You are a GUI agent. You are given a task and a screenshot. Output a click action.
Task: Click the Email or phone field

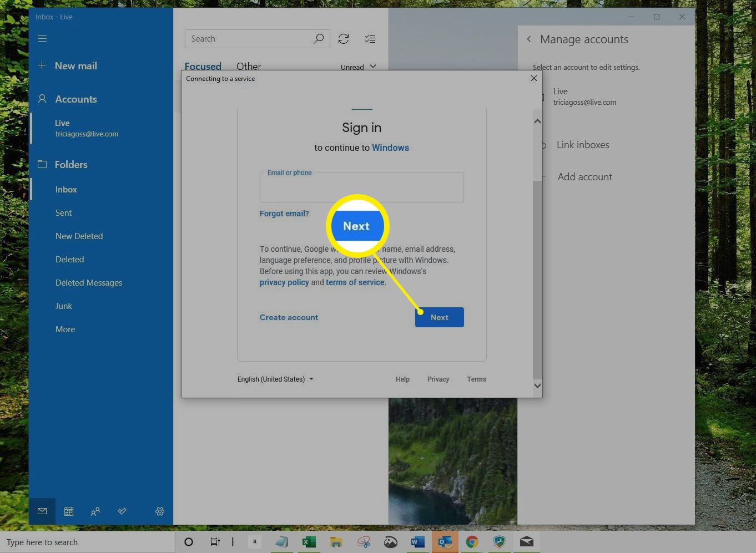point(362,187)
